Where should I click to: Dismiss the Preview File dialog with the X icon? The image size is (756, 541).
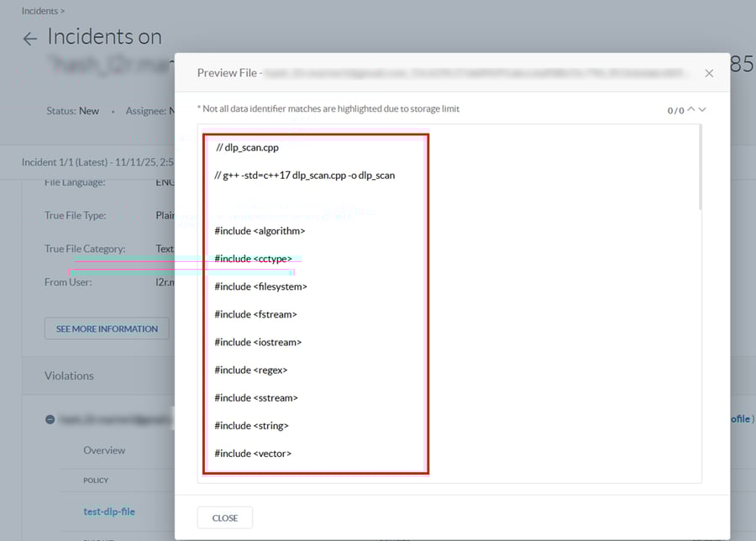tap(708, 73)
